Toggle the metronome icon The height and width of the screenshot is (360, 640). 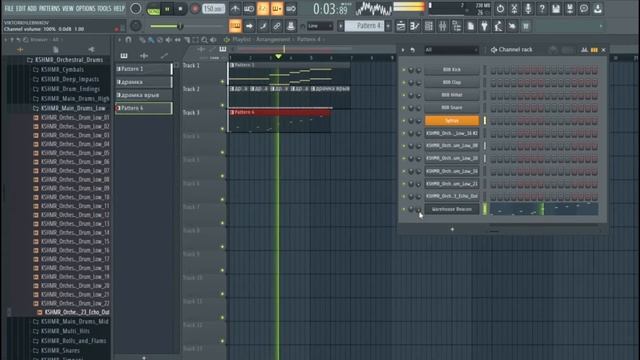tap(235, 9)
